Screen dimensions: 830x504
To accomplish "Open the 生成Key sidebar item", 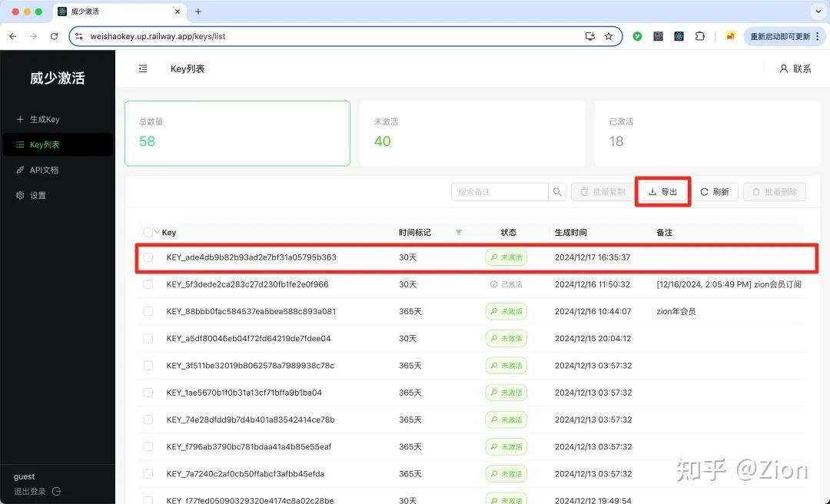I will pos(57,119).
